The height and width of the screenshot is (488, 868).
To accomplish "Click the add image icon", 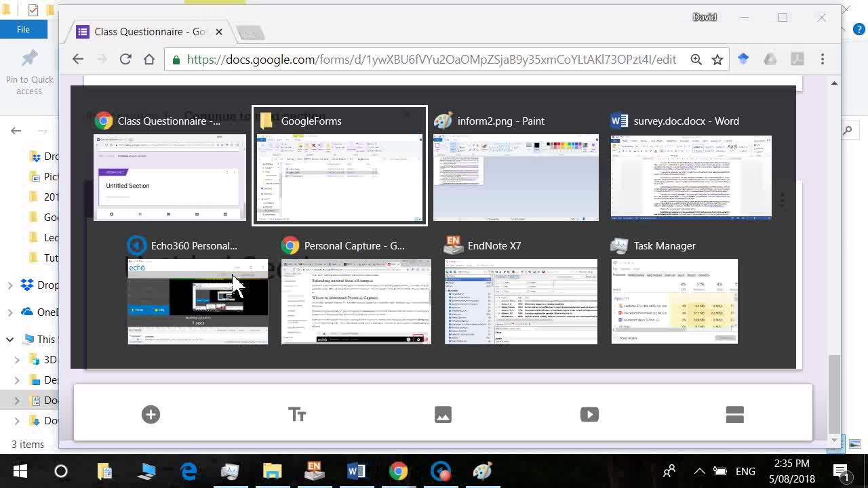I will coord(443,414).
